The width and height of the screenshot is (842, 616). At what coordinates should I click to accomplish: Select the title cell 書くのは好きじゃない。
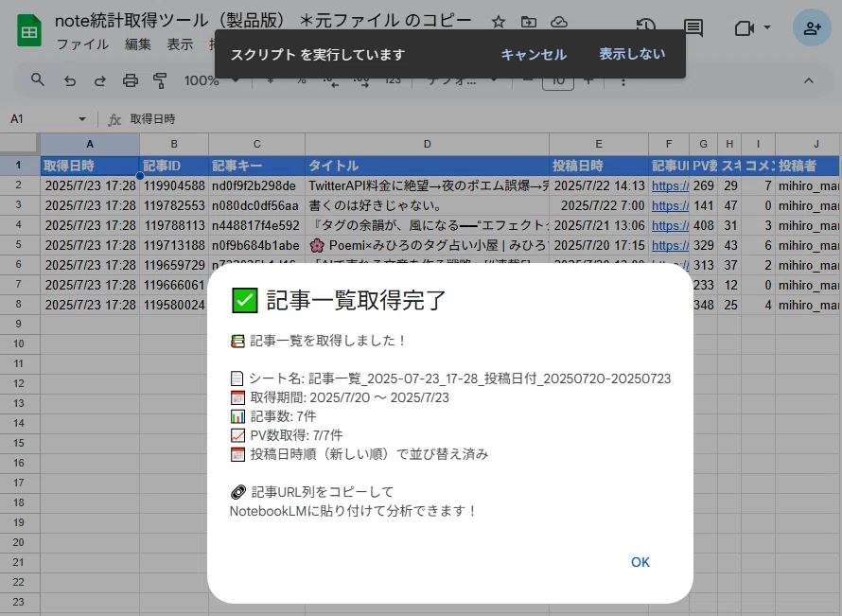coord(427,205)
